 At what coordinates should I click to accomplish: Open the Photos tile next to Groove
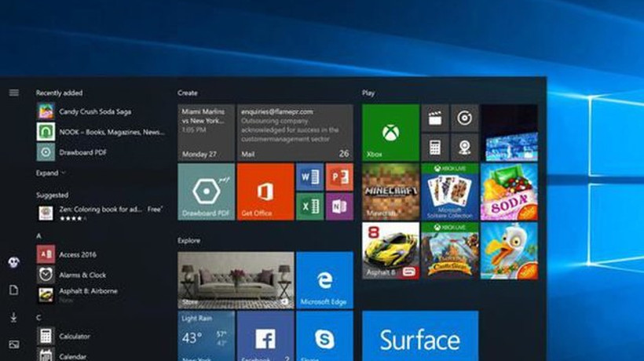click(x=509, y=133)
